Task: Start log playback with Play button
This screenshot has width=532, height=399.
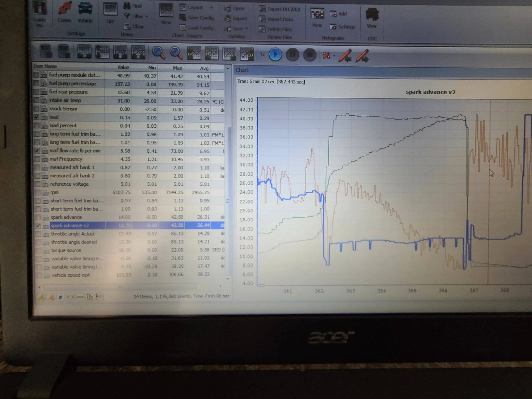Action: pyautogui.click(x=275, y=54)
